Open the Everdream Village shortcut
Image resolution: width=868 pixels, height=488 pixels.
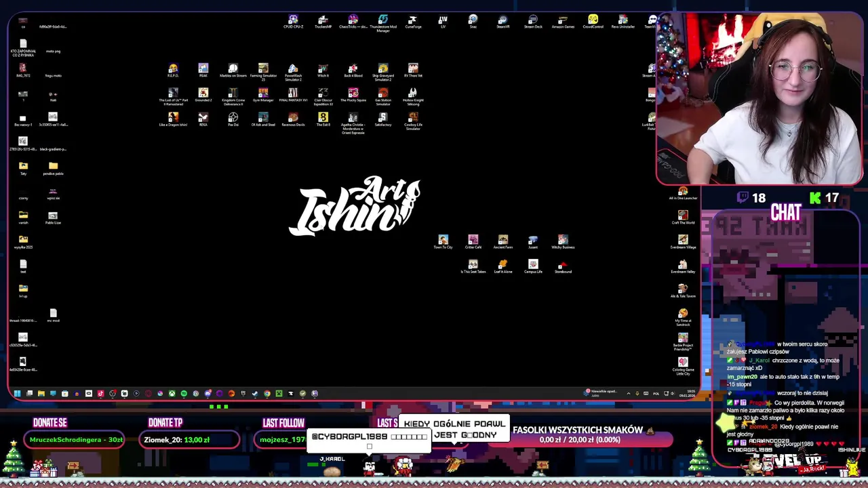pos(683,242)
